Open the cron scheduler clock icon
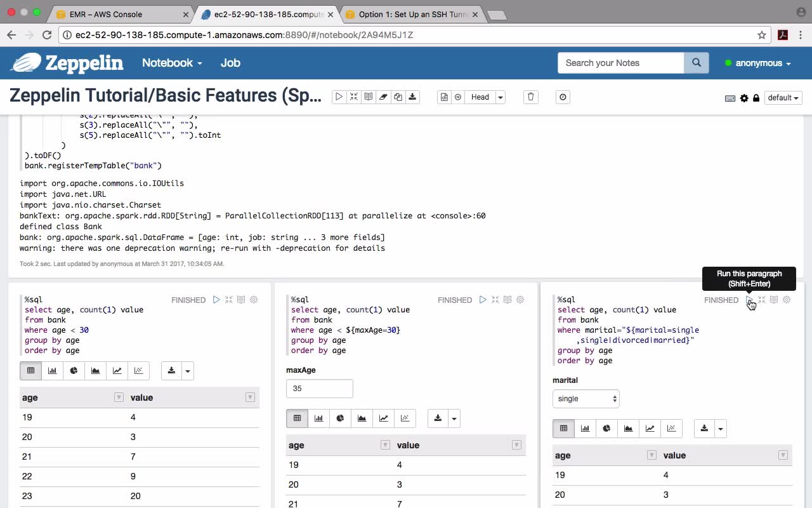Image resolution: width=812 pixels, height=508 pixels. pyautogui.click(x=563, y=97)
